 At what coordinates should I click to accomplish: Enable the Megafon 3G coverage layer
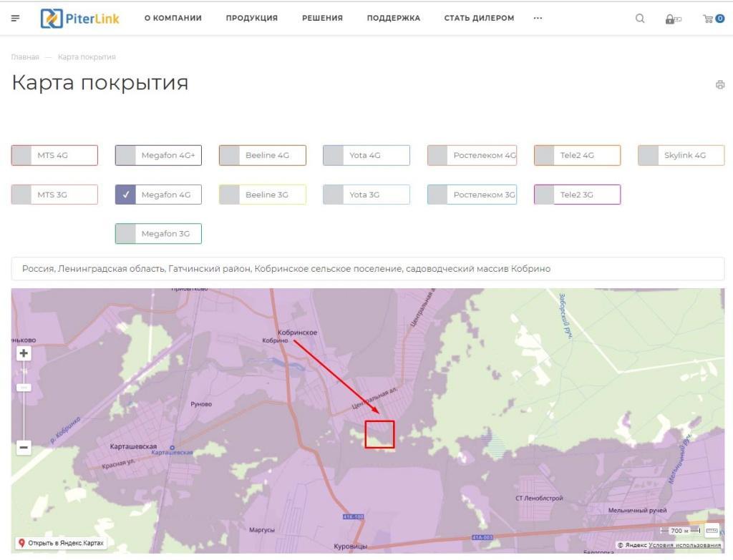(x=158, y=234)
